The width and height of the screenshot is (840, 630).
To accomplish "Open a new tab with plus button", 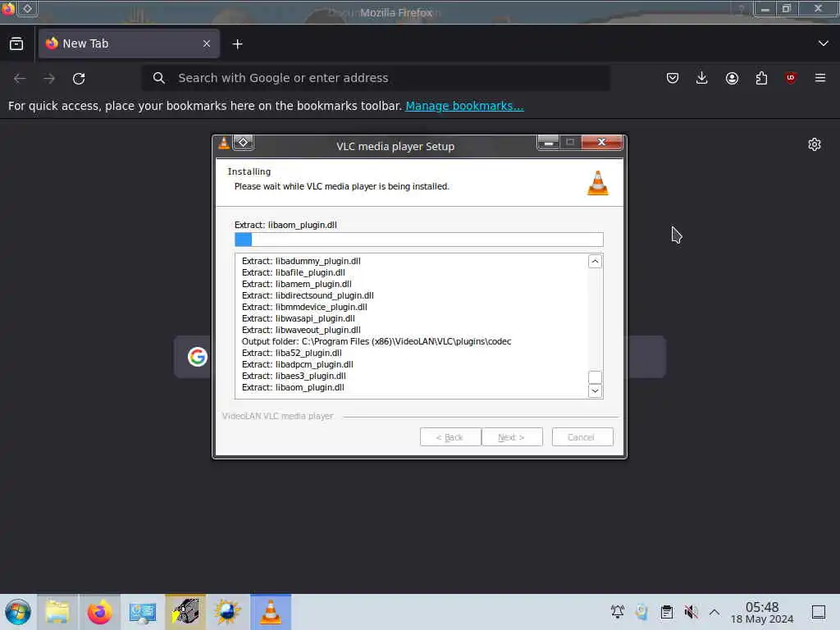I will click(x=237, y=44).
